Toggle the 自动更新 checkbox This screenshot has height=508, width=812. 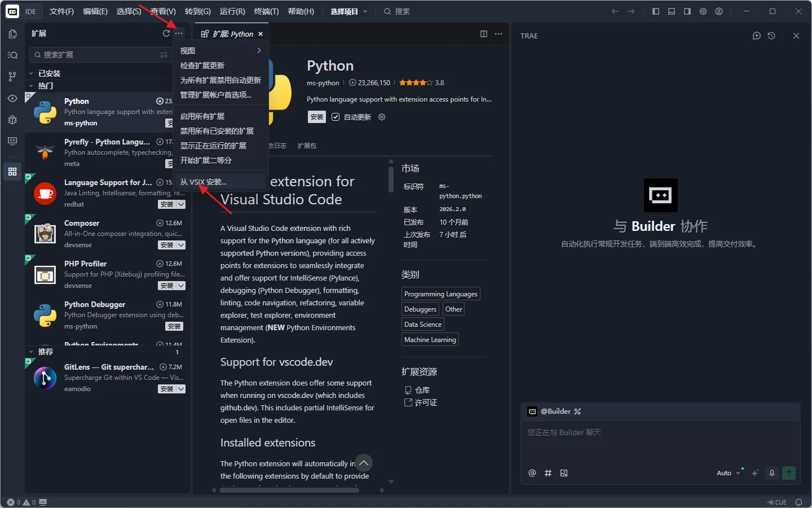[336, 117]
